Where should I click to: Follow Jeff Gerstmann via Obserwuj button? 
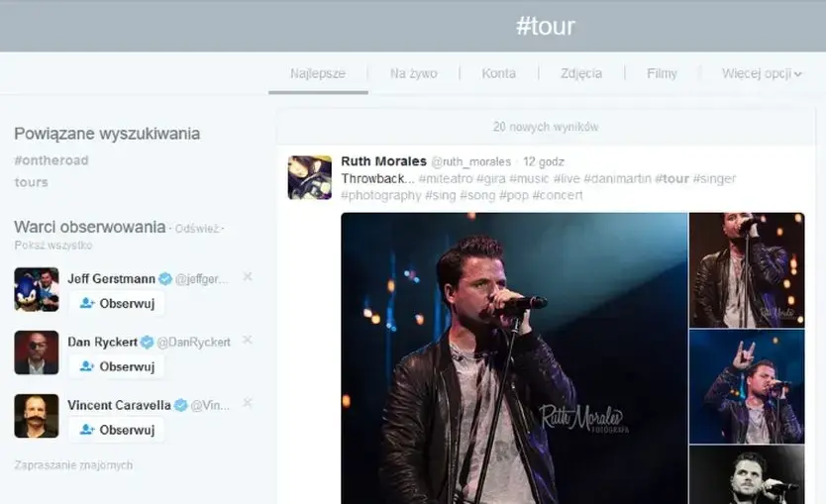click(x=117, y=303)
